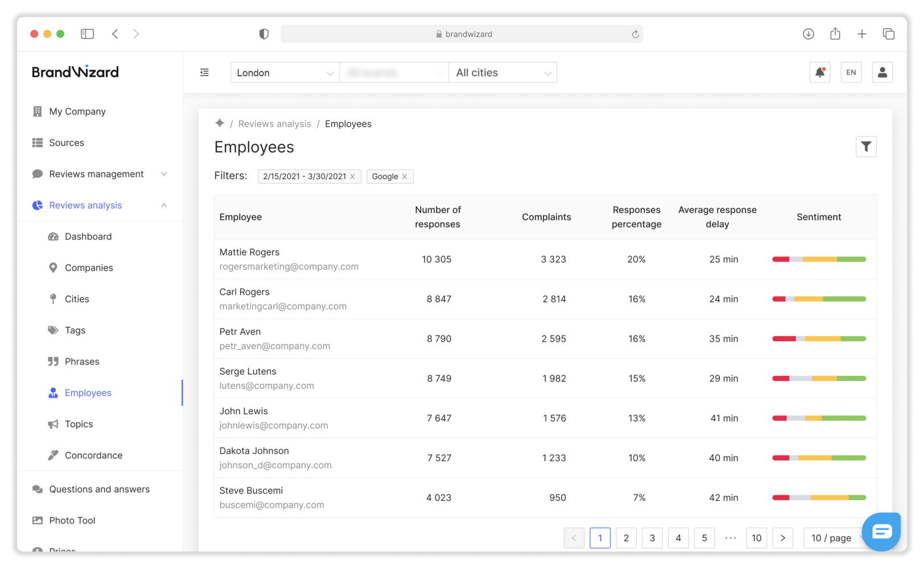Click Mattie Rogers' sentiment bar
Image resolution: width=924 pixels, height=568 pixels.
pos(818,259)
